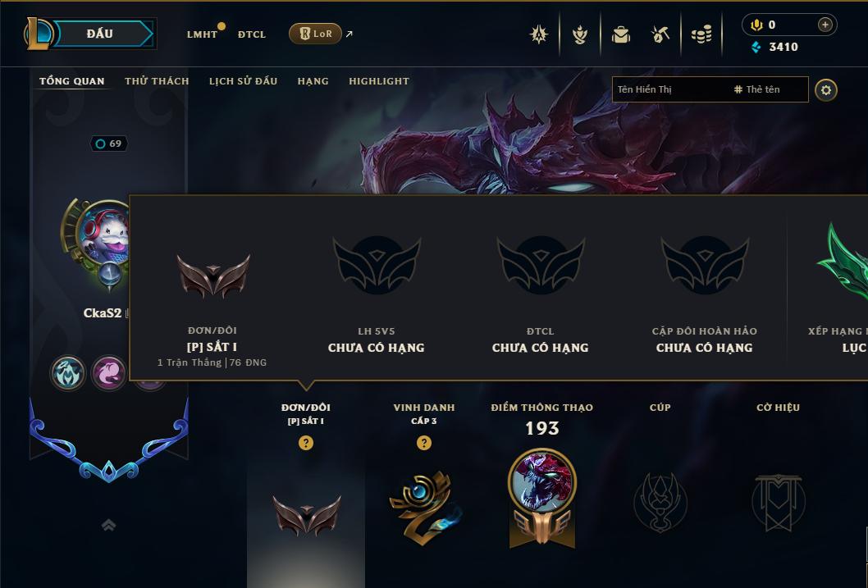Click the question mark under Vinh Danh

click(x=424, y=443)
